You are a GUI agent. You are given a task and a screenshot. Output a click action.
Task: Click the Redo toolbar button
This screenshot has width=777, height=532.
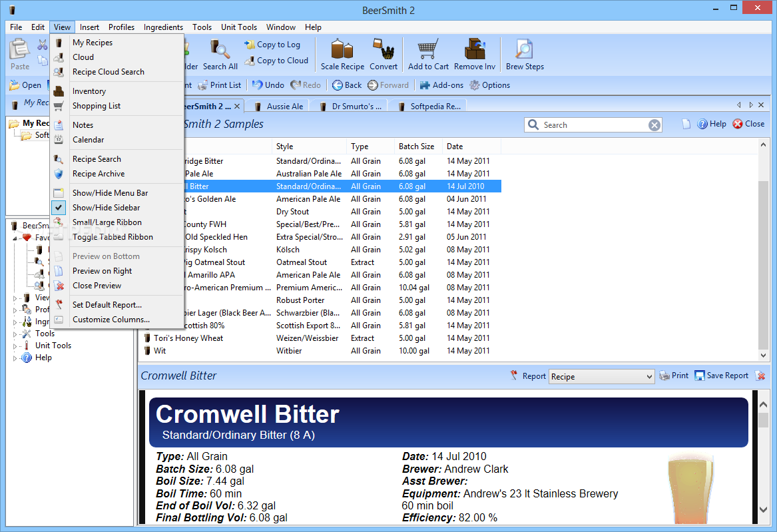[306, 85]
